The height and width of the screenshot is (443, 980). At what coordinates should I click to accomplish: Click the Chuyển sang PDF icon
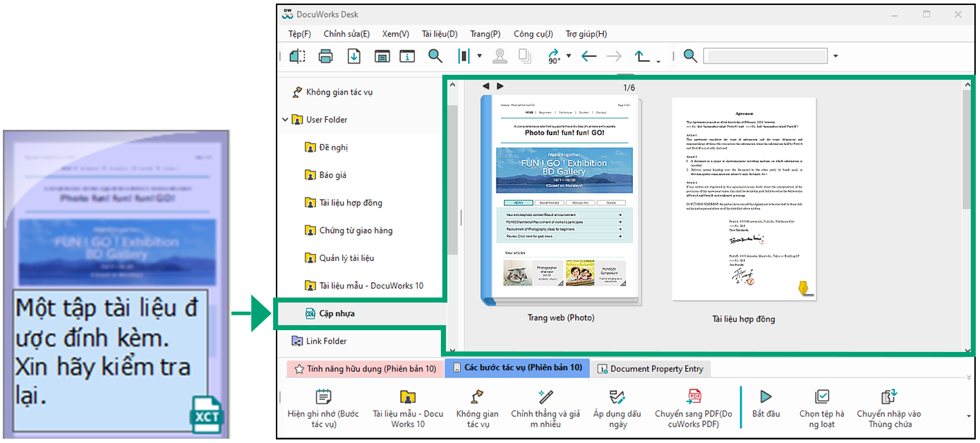click(x=694, y=396)
